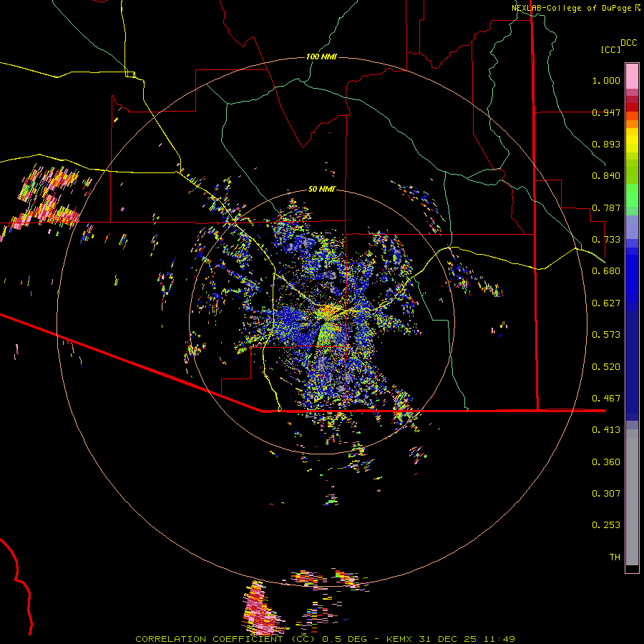Viewport: 644px width, 644px height.
Task: Click the 0.520 scale label
Action: 606,367
